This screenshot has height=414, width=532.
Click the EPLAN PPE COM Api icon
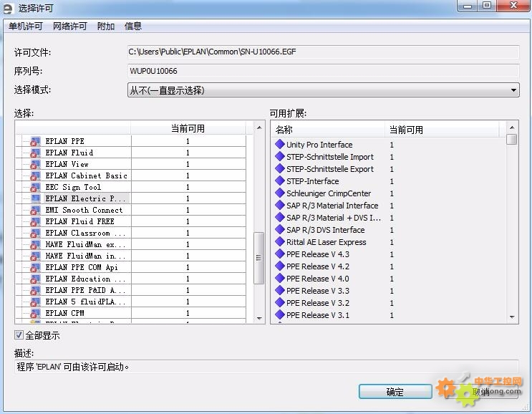coord(35,267)
